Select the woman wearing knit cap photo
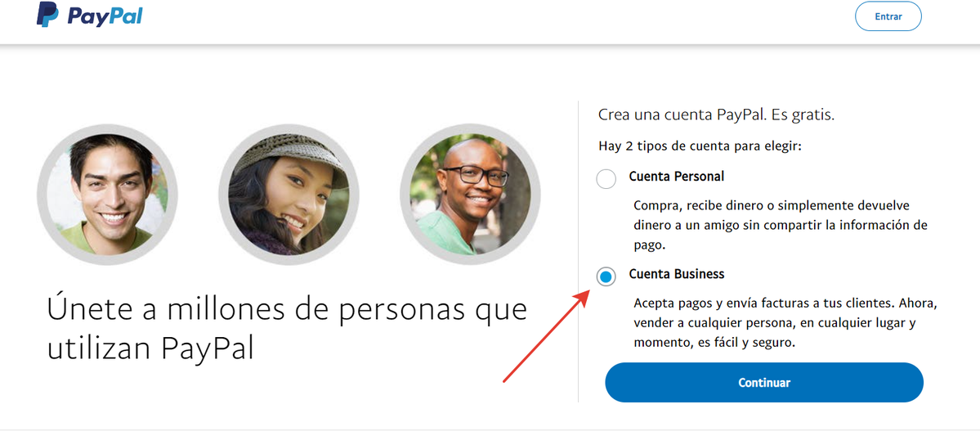Image resolution: width=980 pixels, height=436 pixels. 289,195
